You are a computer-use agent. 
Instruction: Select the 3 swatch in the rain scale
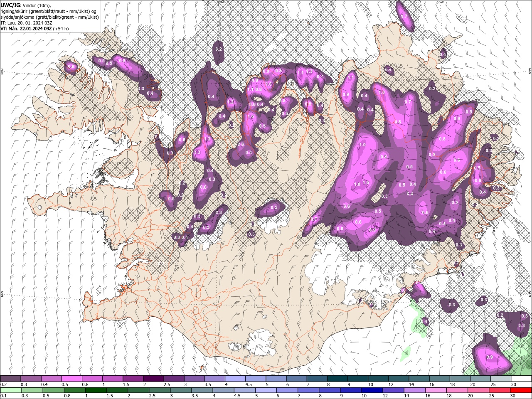tap(180, 390)
